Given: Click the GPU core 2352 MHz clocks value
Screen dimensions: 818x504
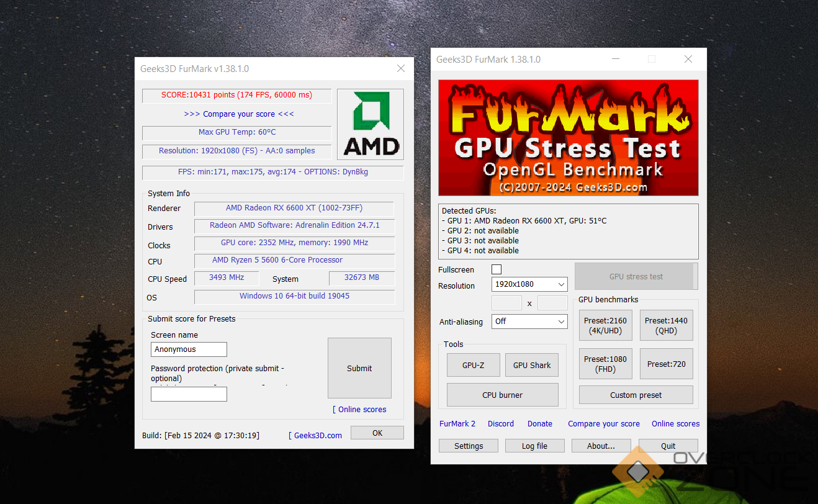Looking at the screenshot, I should click(294, 243).
